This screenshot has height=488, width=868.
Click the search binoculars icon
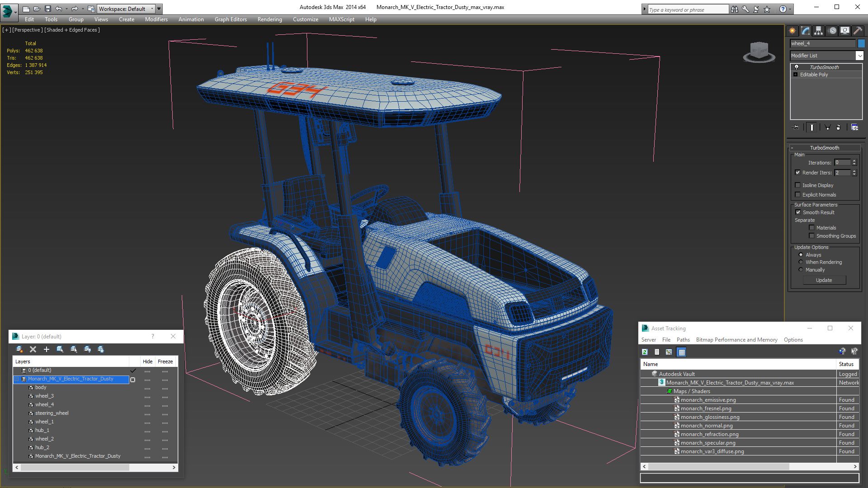coord(735,9)
